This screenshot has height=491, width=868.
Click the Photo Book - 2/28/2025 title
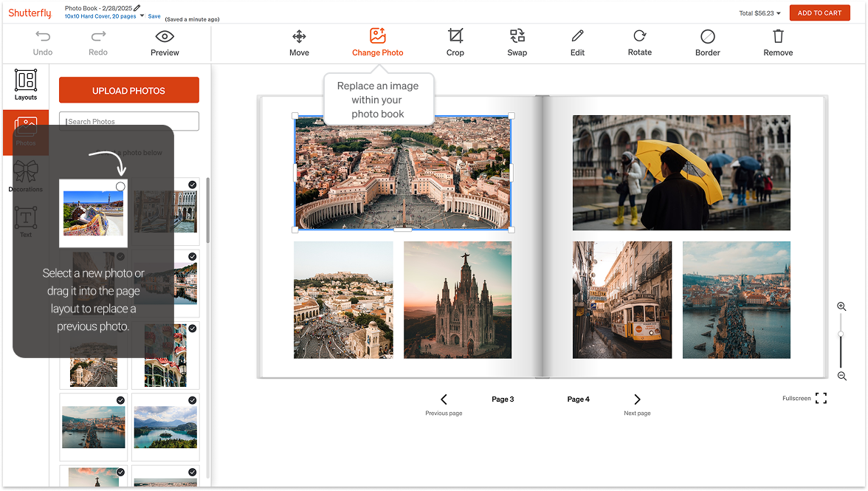(x=99, y=8)
